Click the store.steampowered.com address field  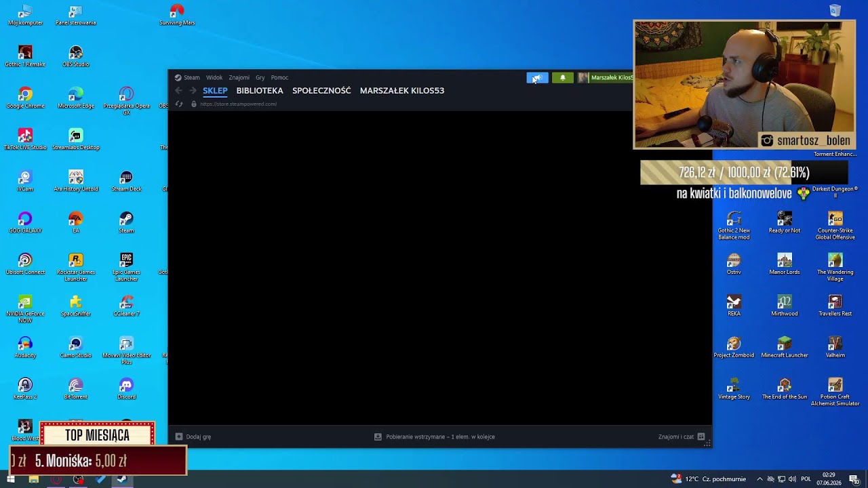pyautogui.click(x=238, y=104)
